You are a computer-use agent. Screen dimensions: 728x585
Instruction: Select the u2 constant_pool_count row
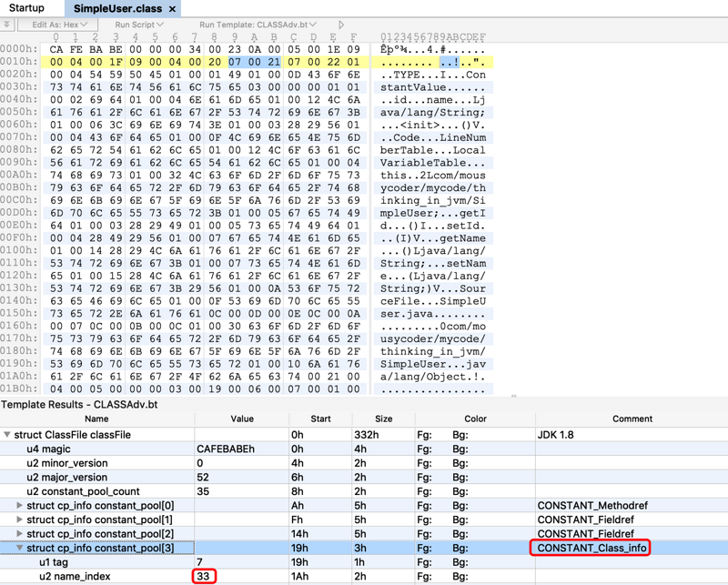tap(364, 491)
